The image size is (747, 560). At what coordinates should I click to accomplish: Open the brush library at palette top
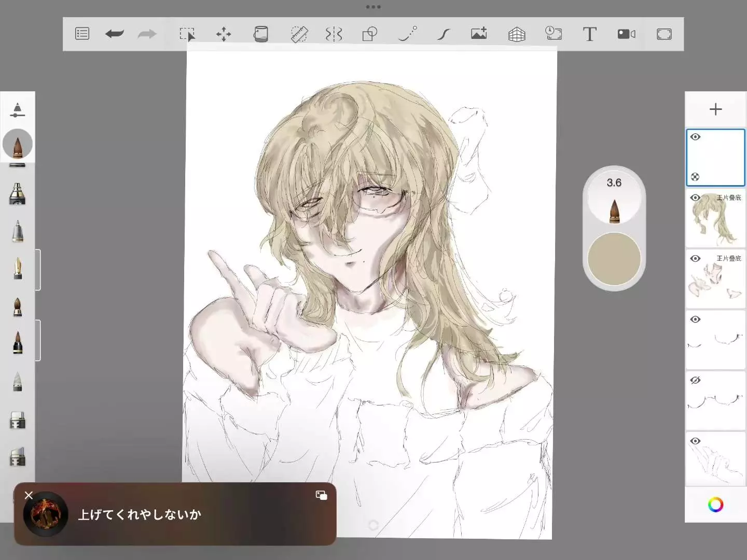pos(17,109)
